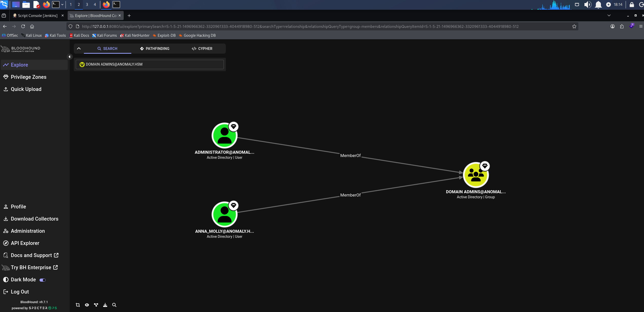Switch to Script Console [Jenkins] browser tab
This screenshot has height=312, width=644.
[38, 15]
